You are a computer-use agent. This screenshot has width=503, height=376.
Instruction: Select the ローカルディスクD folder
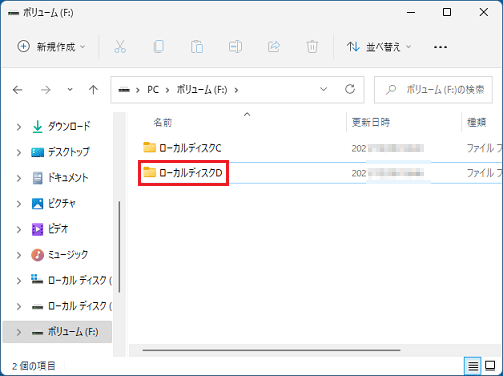191,173
